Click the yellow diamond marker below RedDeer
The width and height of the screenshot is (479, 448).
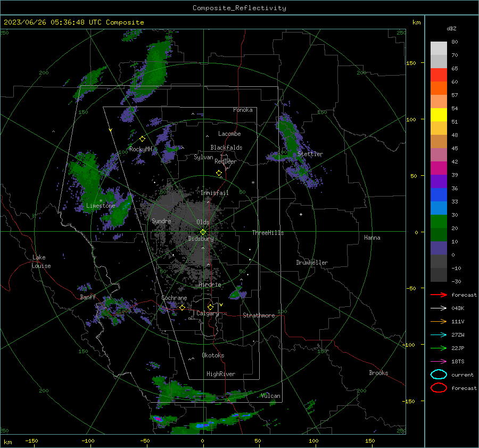pyautogui.click(x=219, y=173)
